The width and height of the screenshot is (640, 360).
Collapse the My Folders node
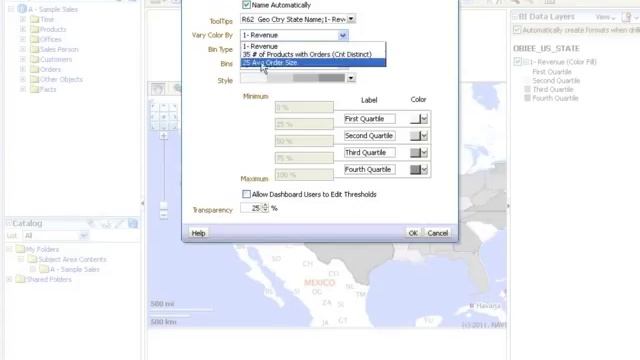[9, 249]
